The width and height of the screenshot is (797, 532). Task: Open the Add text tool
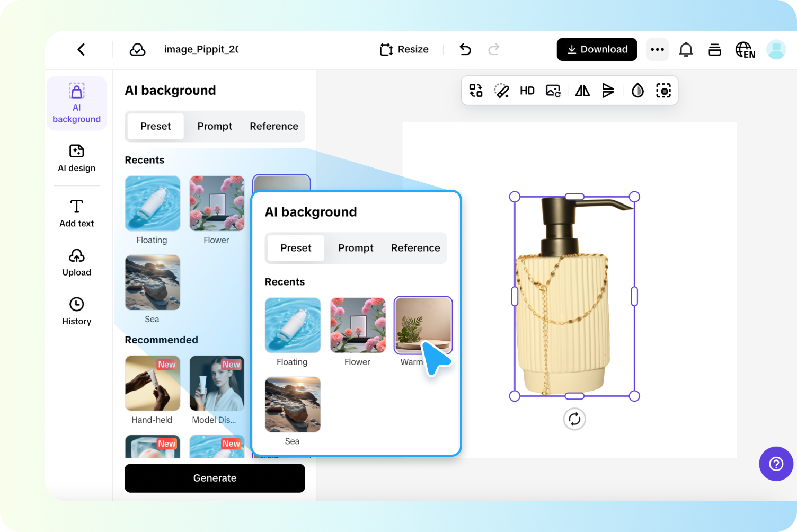coord(76,212)
